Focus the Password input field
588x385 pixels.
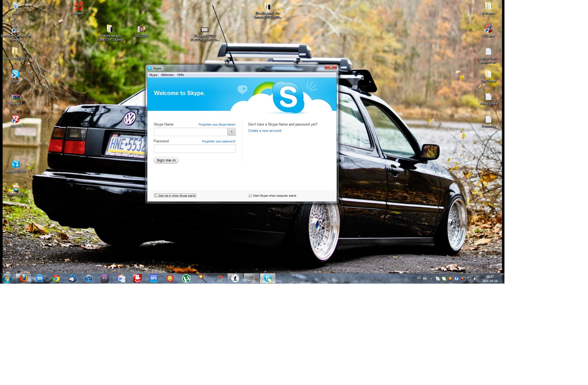pyautogui.click(x=195, y=149)
